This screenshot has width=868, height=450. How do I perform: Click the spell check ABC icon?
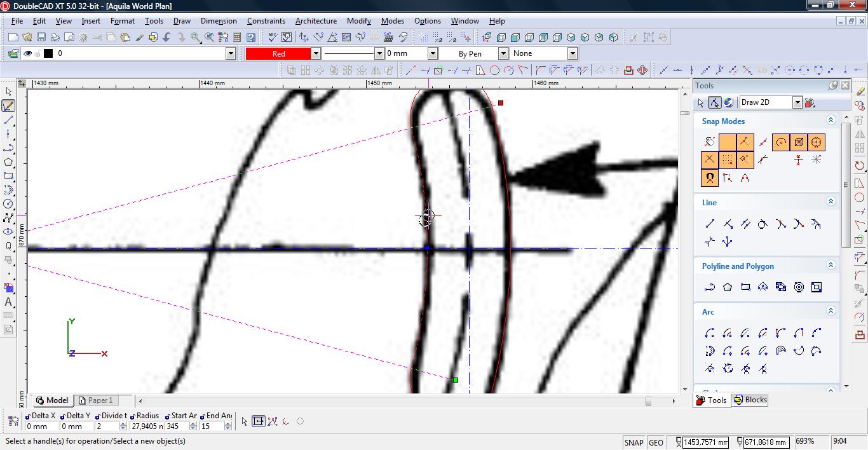(272, 37)
